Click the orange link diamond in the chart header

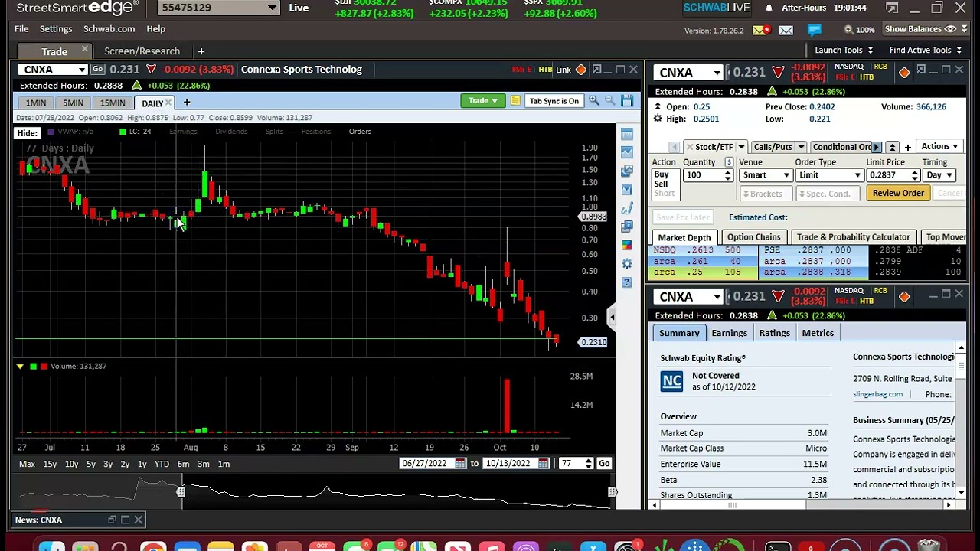[580, 70]
